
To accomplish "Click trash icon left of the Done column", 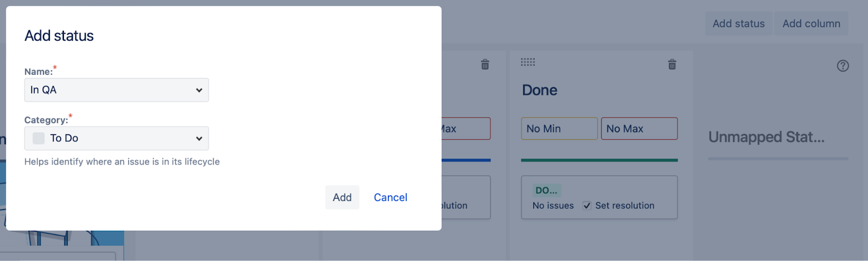I will pyautogui.click(x=485, y=64).
